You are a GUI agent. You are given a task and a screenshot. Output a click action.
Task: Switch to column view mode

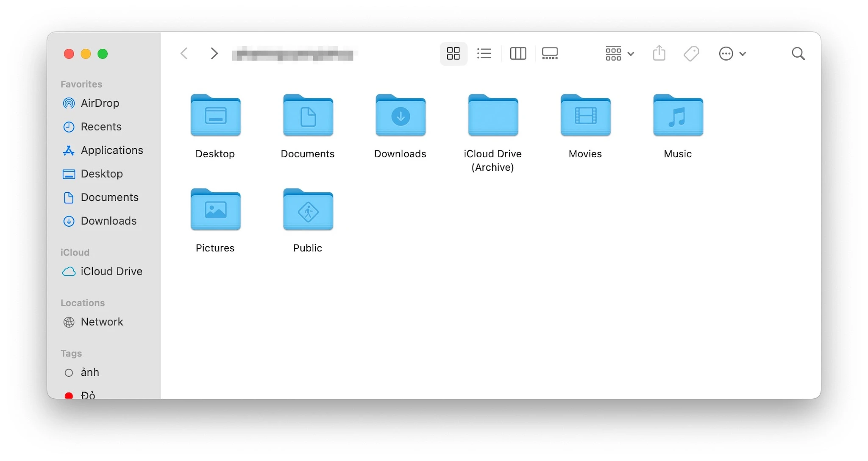518,54
